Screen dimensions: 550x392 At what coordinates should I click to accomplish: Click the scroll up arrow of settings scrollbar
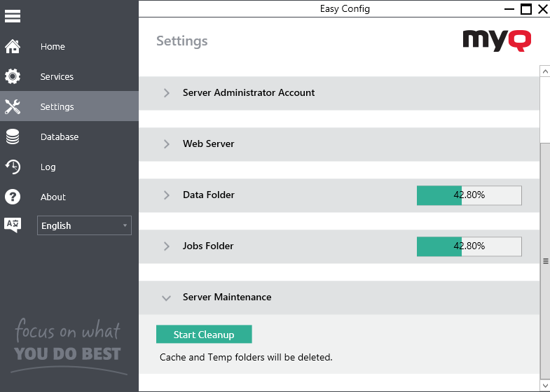544,71
